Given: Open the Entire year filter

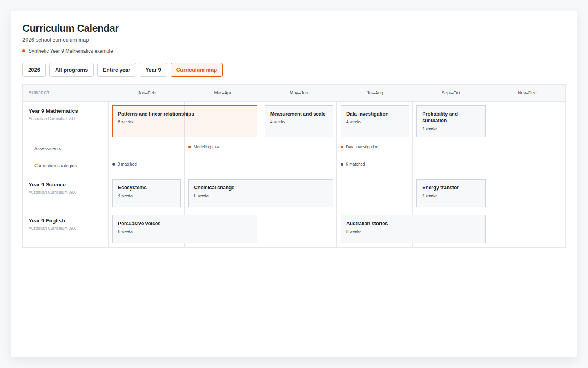Looking at the screenshot, I should [x=116, y=70].
